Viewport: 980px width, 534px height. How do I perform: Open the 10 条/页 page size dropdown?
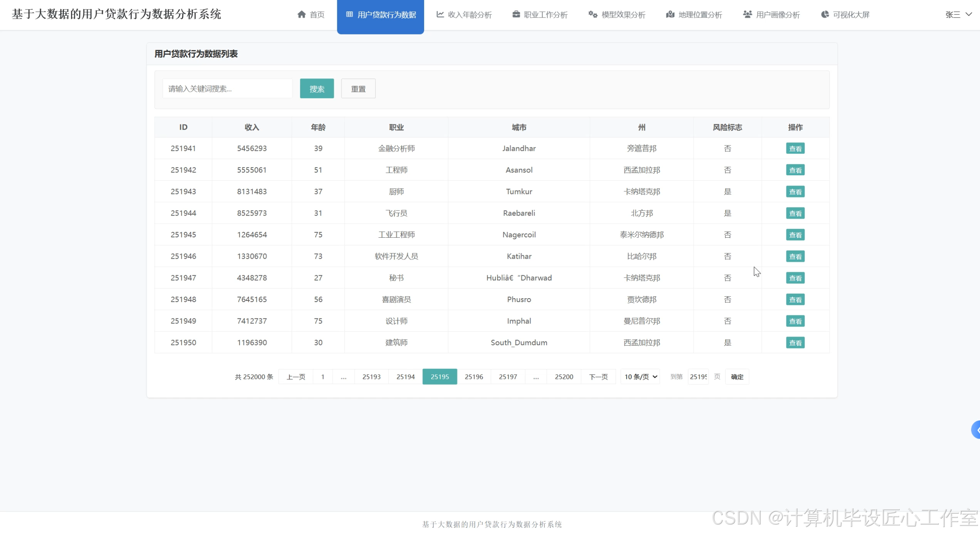[x=640, y=377]
